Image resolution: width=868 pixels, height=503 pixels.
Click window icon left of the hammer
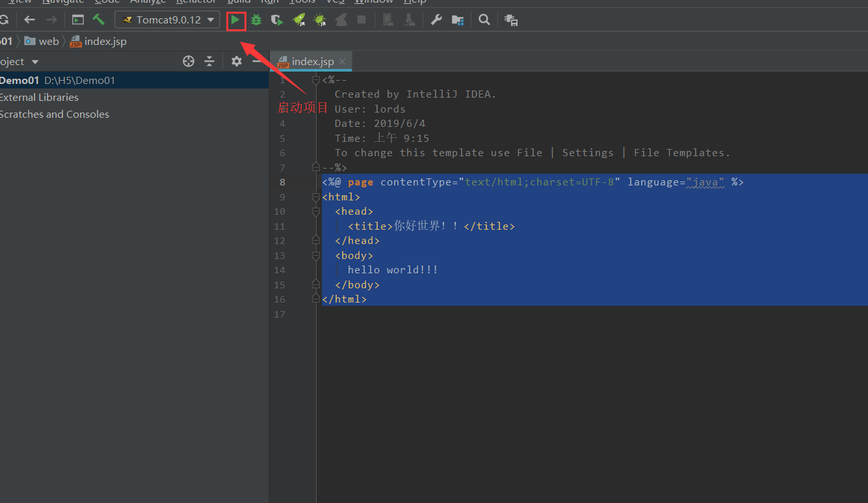(x=78, y=20)
